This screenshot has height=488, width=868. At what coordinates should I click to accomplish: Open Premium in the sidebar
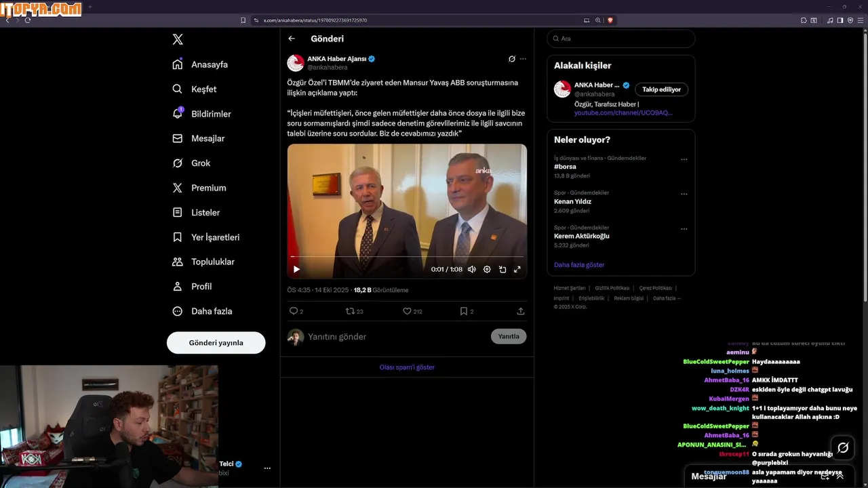tap(199, 188)
